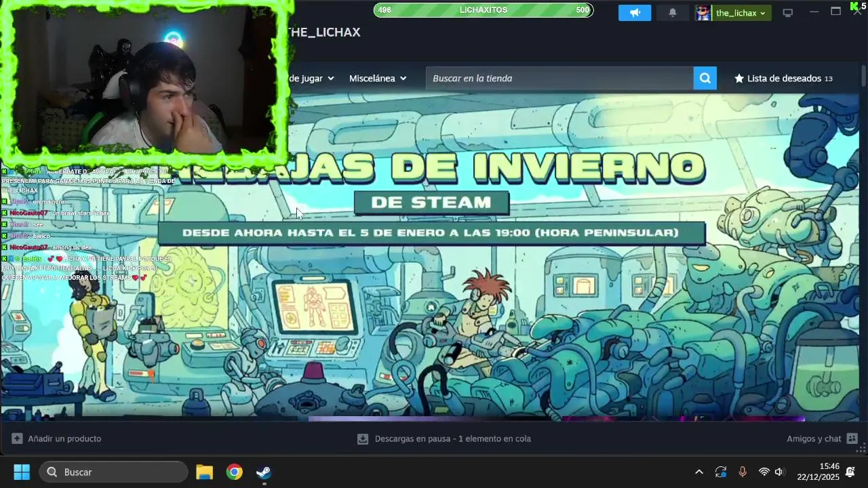
Task: Click the blue magnifier search button
Action: click(x=705, y=78)
